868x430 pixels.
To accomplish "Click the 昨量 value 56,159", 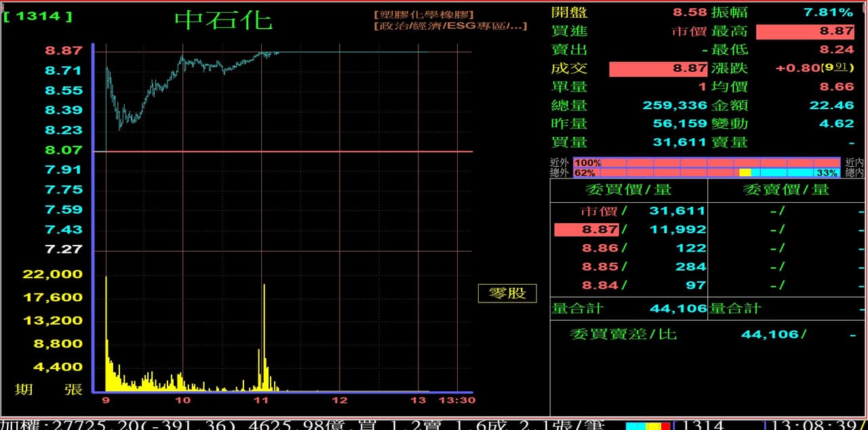I will [679, 124].
